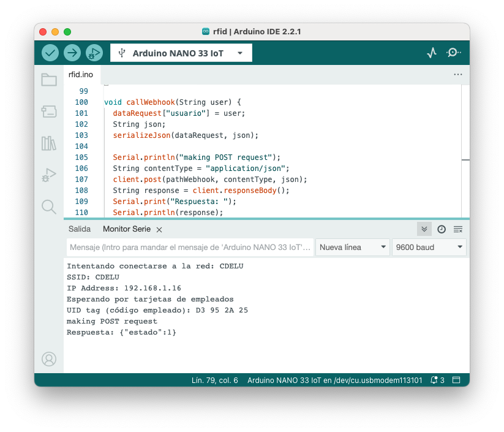
Task: Open the Search panel in the sidebar
Action: point(49,207)
